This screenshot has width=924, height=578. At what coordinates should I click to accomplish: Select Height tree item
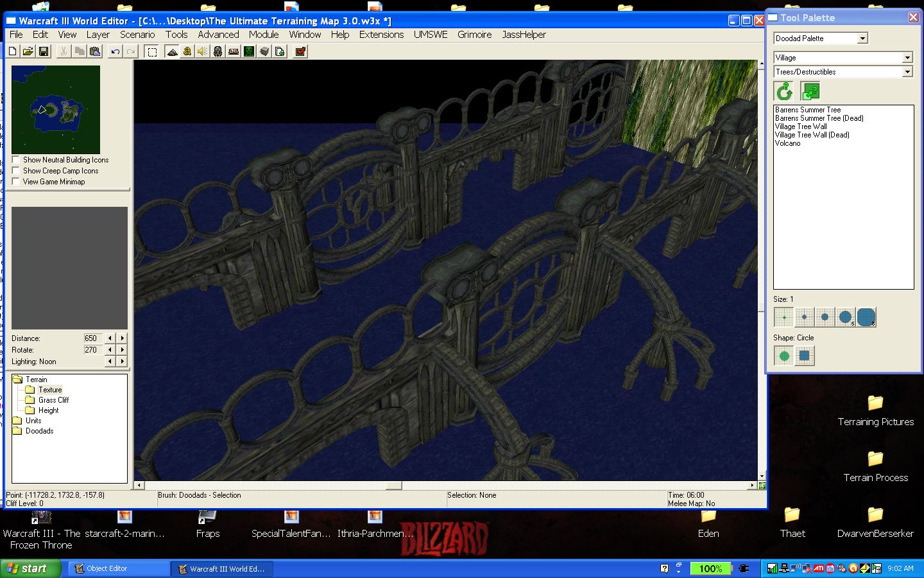click(x=48, y=410)
